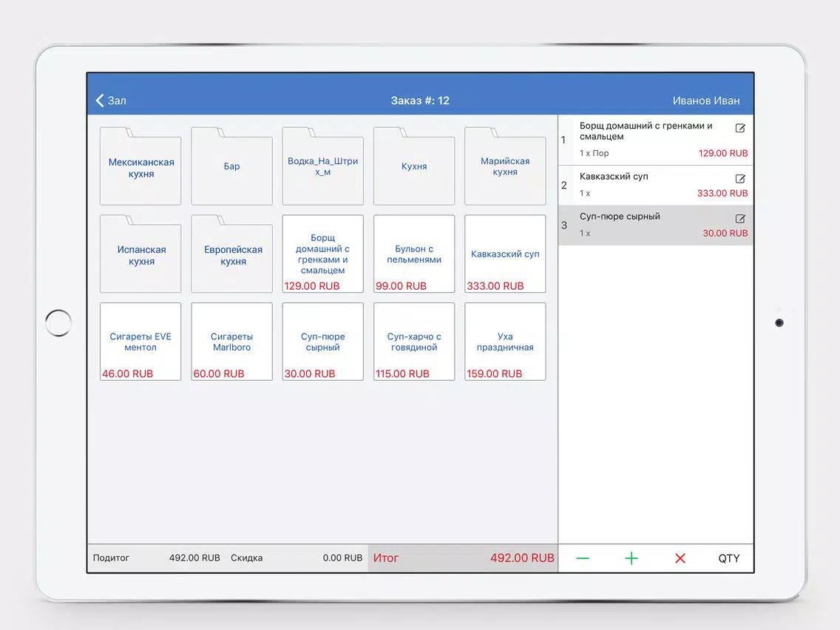Tap the Скидка discount field
Screen dimensions: 840x630
(297, 558)
